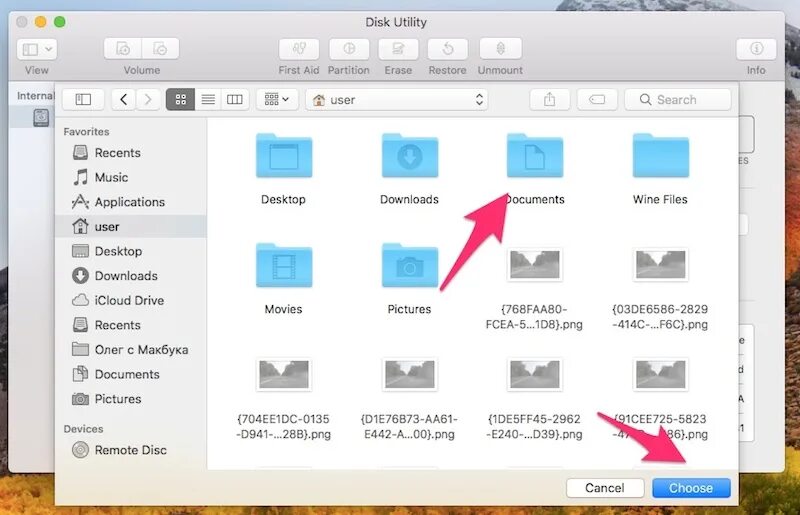Image resolution: width=800 pixels, height=515 pixels.
Task: Go forward with the right chevron
Action: coord(148,100)
